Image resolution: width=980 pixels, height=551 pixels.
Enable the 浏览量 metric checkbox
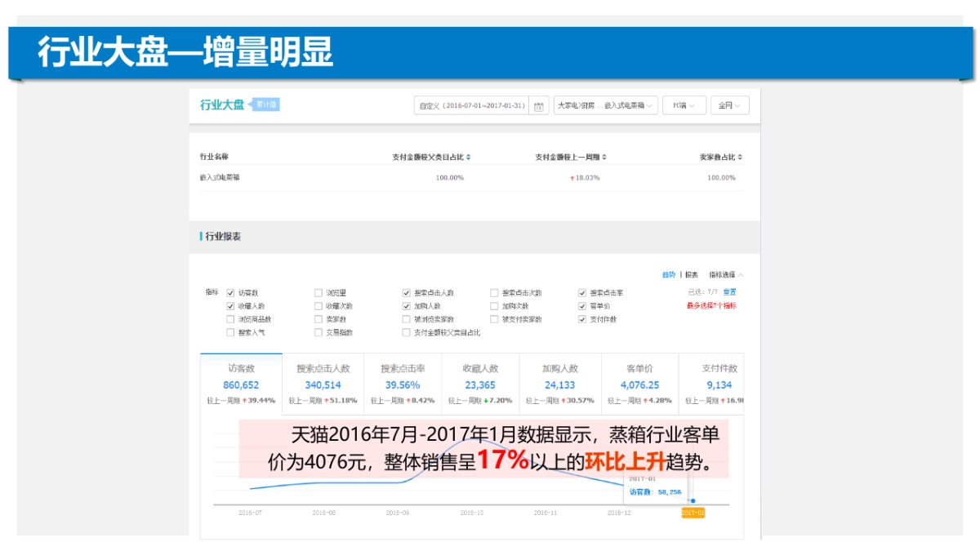pos(317,292)
